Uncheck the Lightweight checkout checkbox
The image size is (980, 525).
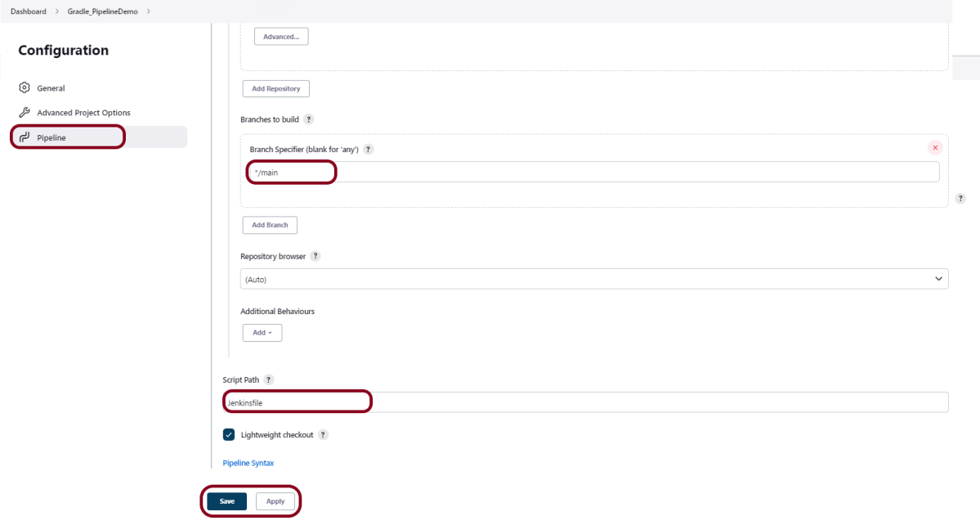[229, 435]
